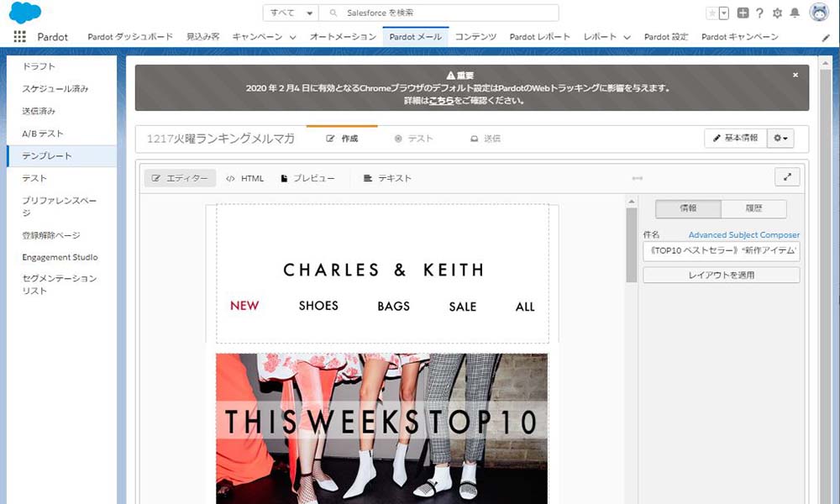
Task: Select テスト in the sidebar
Action: [x=61, y=178]
